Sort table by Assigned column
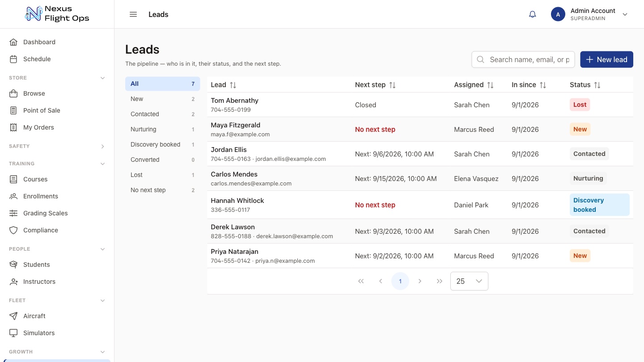 [x=490, y=85]
